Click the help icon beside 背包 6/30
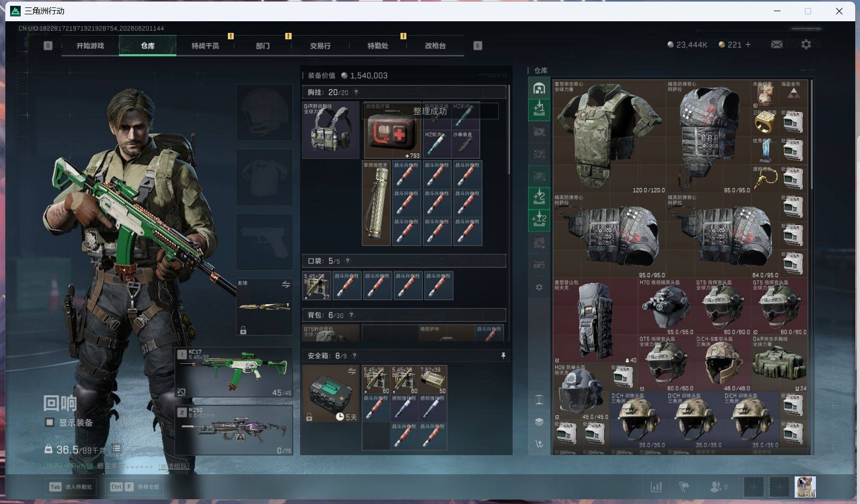The image size is (860, 504). tap(351, 315)
